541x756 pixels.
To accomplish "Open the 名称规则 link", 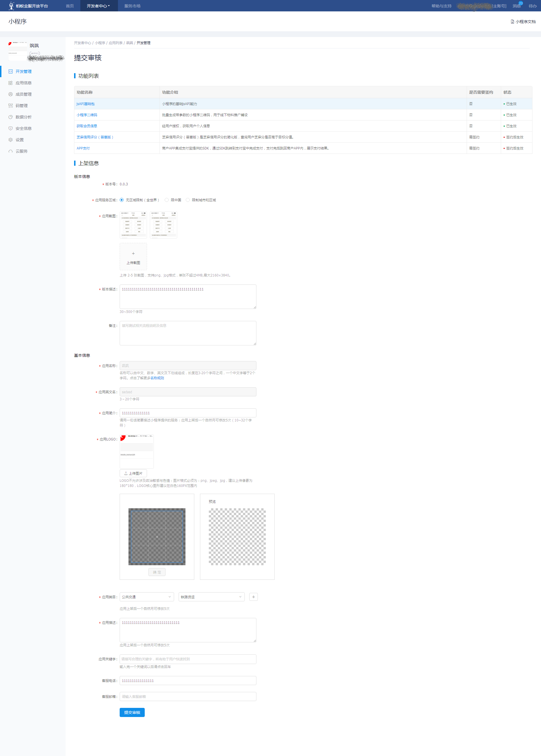I will click(157, 378).
